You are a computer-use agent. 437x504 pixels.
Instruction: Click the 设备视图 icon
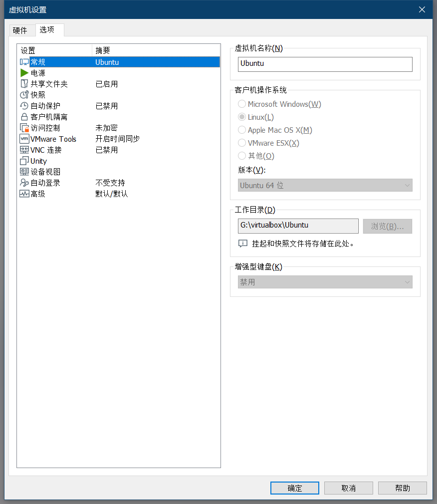[x=24, y=172]
